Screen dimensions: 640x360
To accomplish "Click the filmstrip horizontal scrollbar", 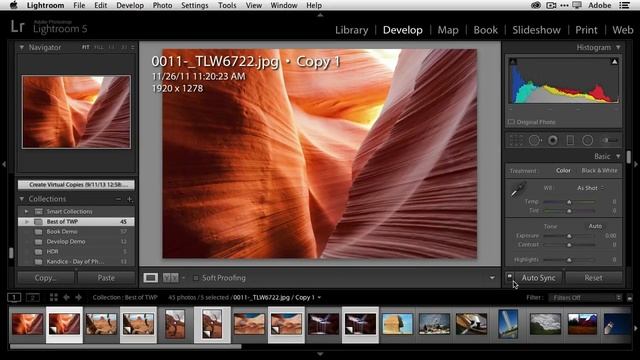I will pos(126,347).
